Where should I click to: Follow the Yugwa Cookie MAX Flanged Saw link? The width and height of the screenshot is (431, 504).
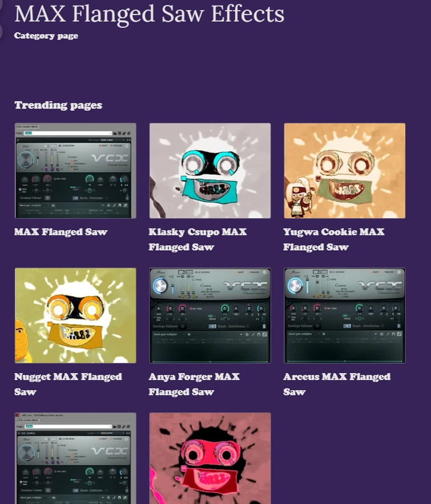334,239
